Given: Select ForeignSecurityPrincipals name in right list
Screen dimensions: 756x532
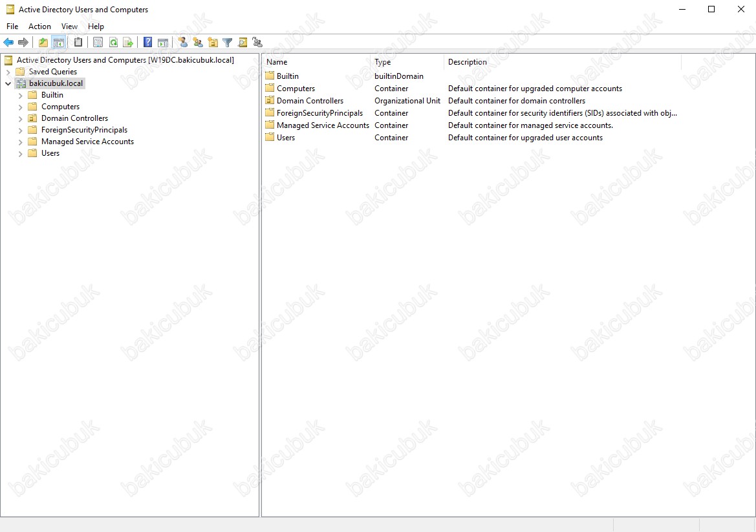Looking at the screenshot, I should 319,113.
